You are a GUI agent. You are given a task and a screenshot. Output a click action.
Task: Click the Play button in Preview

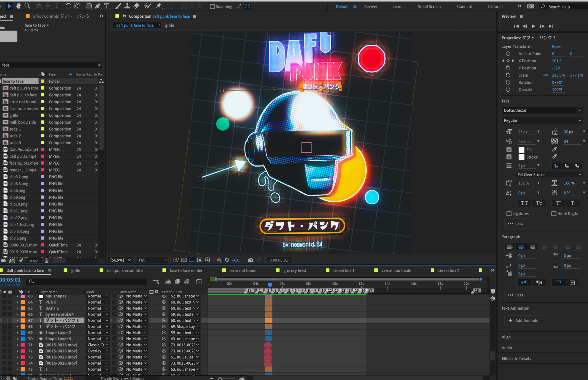coord(533,26)
